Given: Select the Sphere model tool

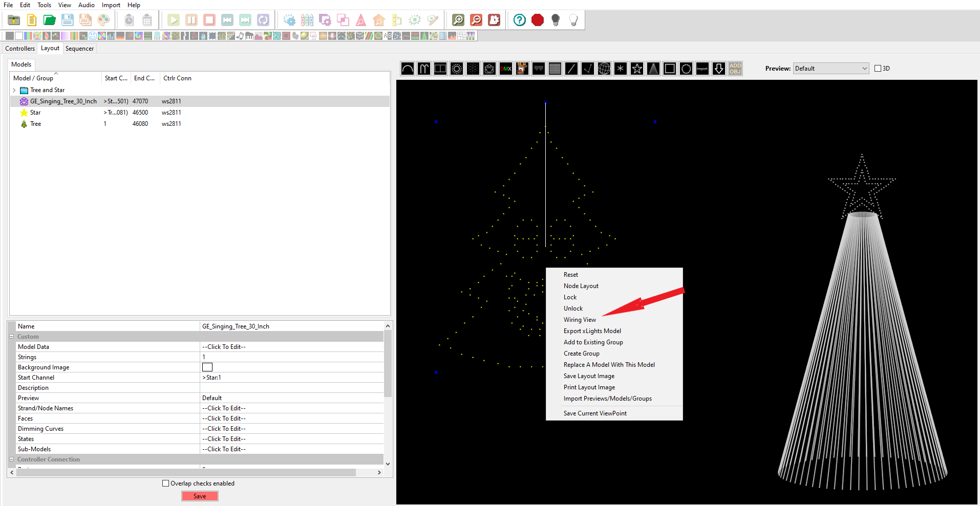Looking at the screenshot, I should [x=604, y=69].
